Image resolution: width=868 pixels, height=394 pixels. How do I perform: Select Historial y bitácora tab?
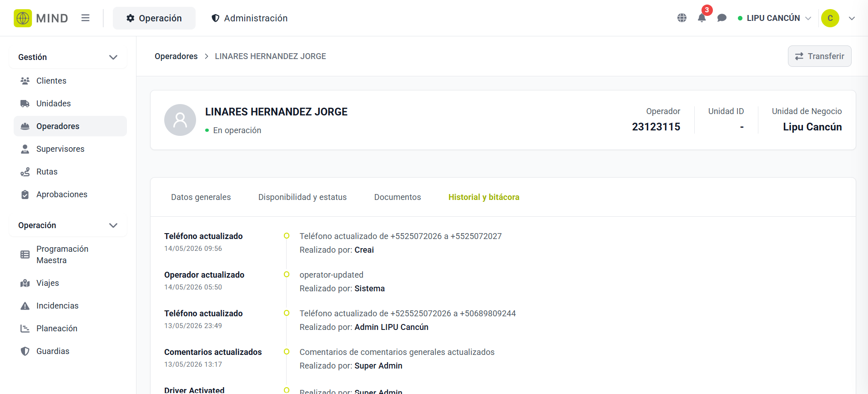click(x=484, y=197)
